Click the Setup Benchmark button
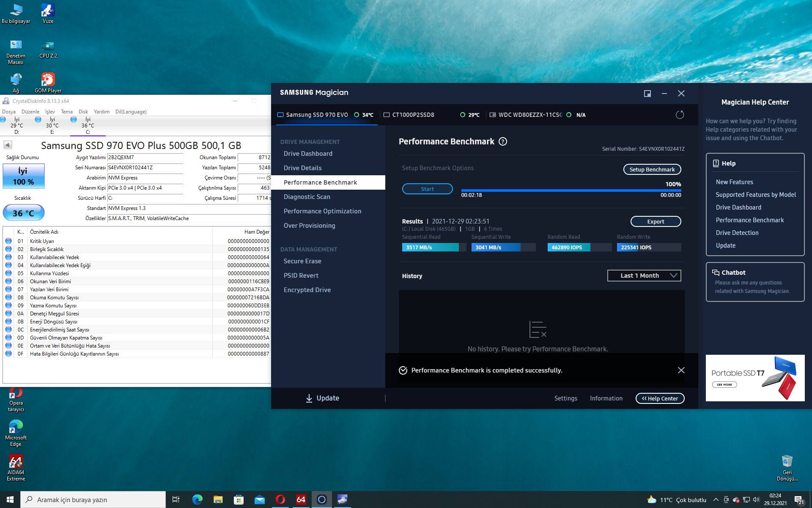The width and height of the screenshot is (812, 508). [x=652, y=169]
